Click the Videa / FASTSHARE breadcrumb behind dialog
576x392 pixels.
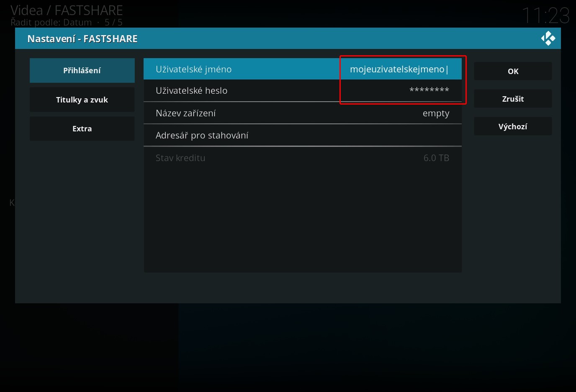(x=67, y=10)
